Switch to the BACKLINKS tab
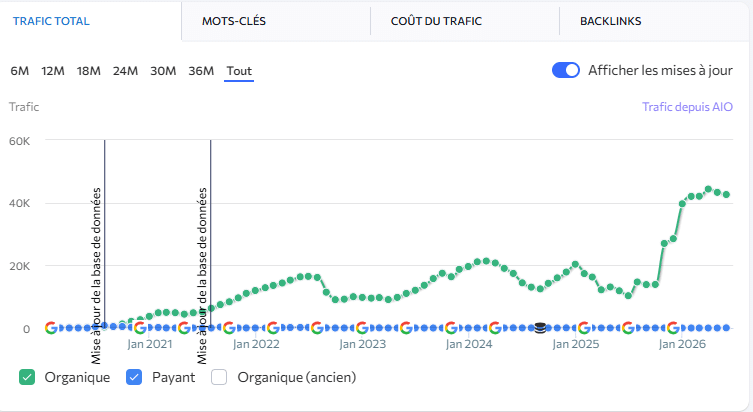This screenshot has height=412, width=753. pos(610,21)
